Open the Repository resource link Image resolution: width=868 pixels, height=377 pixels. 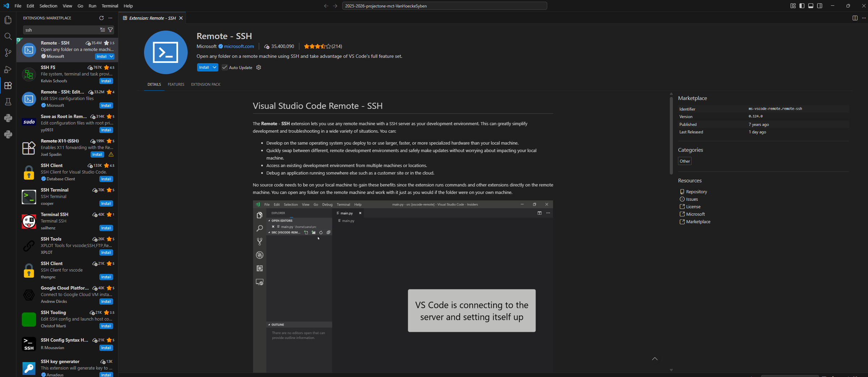696,192
